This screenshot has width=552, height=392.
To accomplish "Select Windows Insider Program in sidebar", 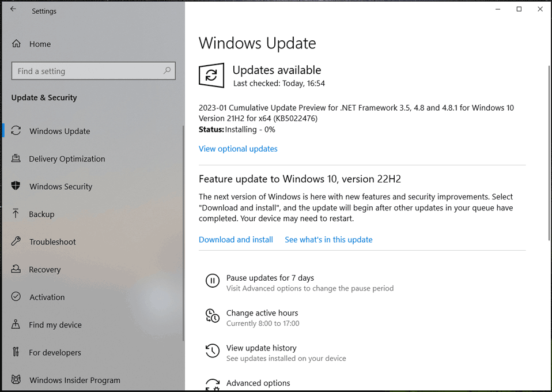I will click(75, 380).
